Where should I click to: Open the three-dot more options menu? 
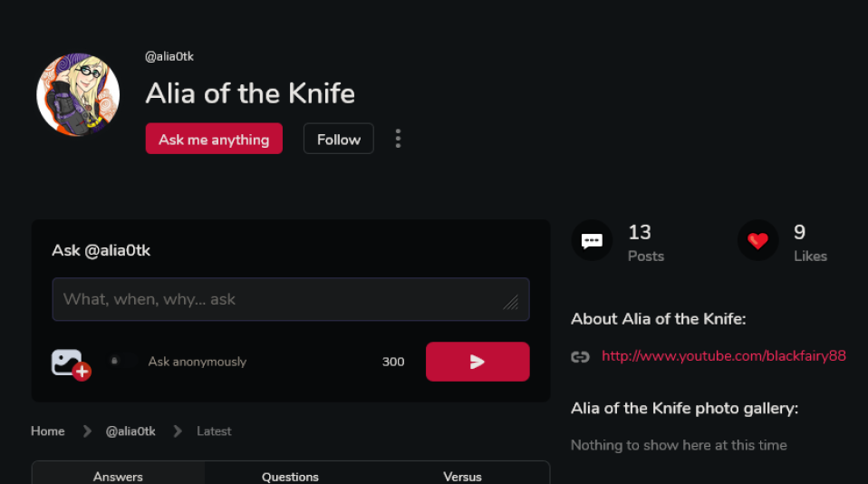(x=398, y=139)
